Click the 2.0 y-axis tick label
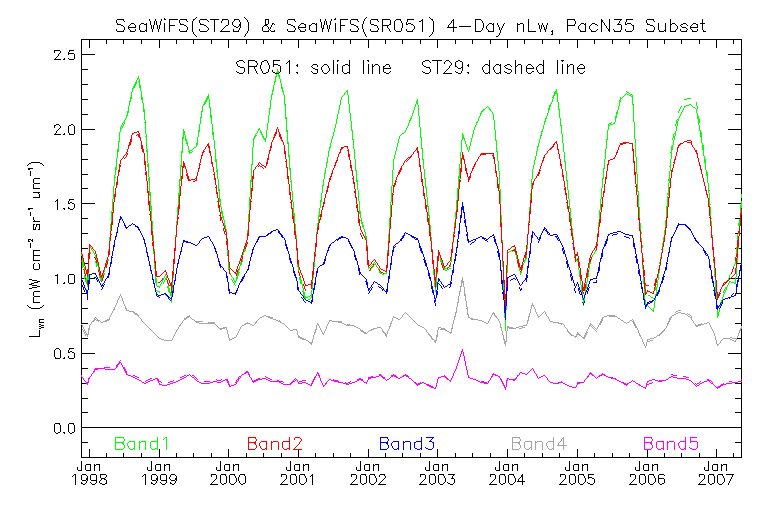768x512 pixels. click(64, 129)
